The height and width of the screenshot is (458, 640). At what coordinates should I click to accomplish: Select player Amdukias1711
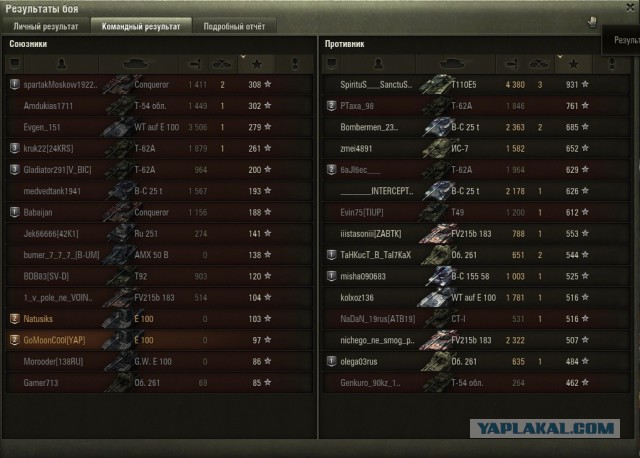[48, 106]
